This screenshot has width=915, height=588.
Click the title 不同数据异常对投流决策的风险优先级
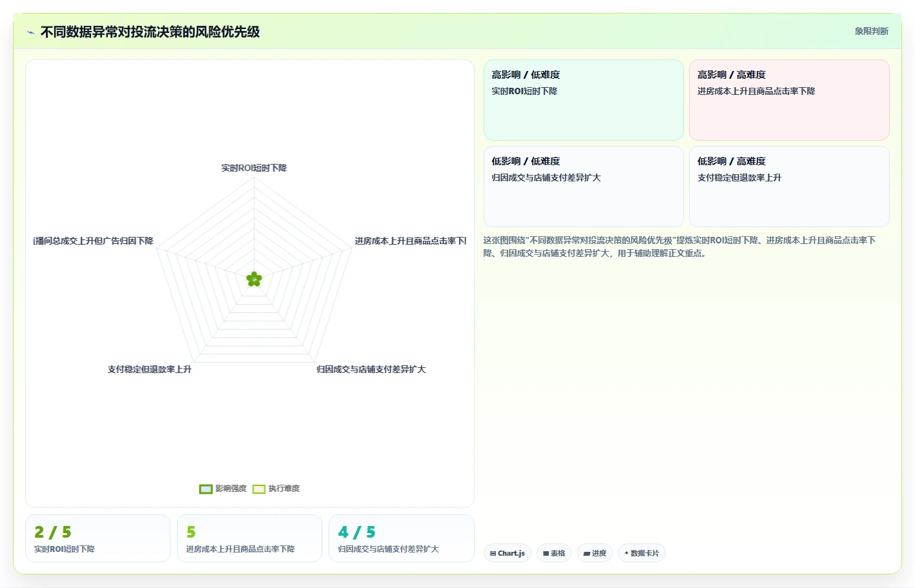[x=150, y=32]
